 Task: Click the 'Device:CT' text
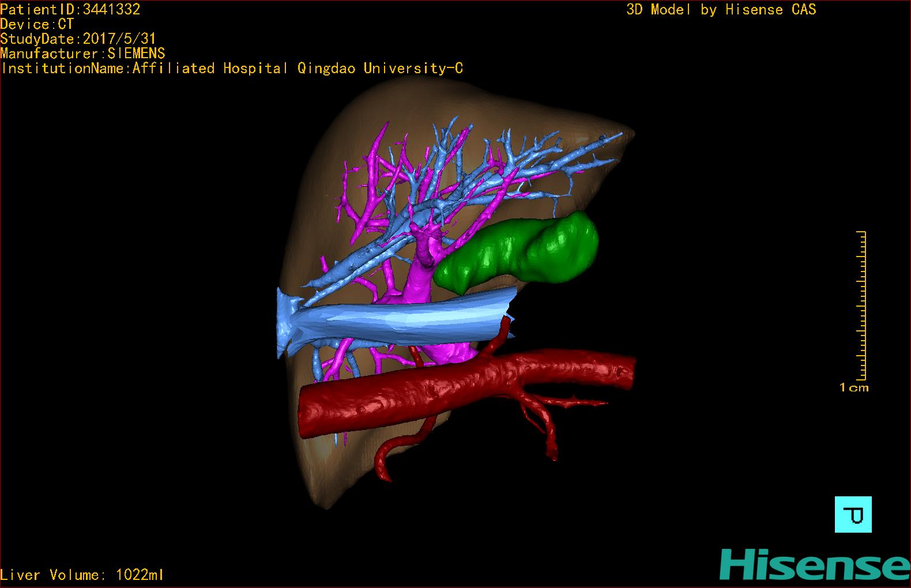37,24
